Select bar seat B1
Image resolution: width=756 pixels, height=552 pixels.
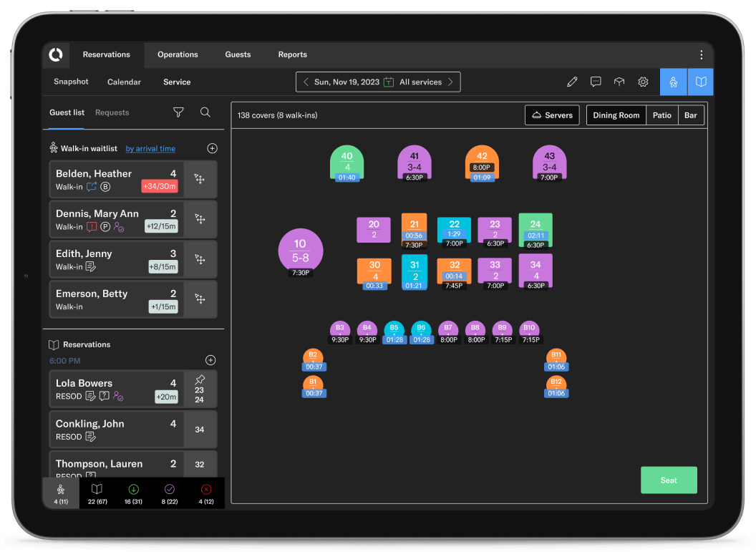tap(314, 387)
